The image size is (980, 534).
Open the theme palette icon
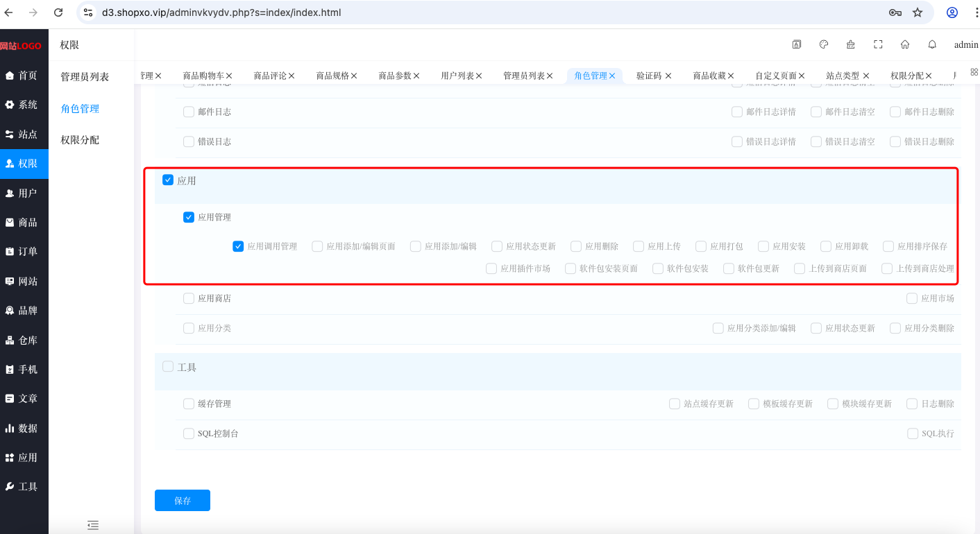pos(824,44)
